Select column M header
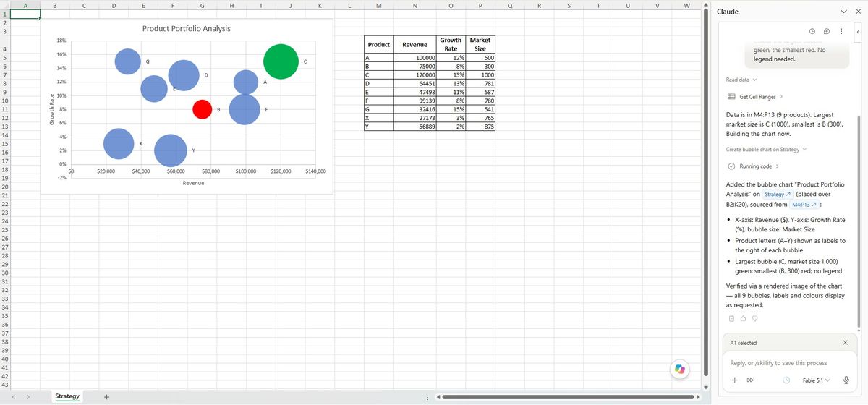The image size is (868, 405). (x=378, y=5)
